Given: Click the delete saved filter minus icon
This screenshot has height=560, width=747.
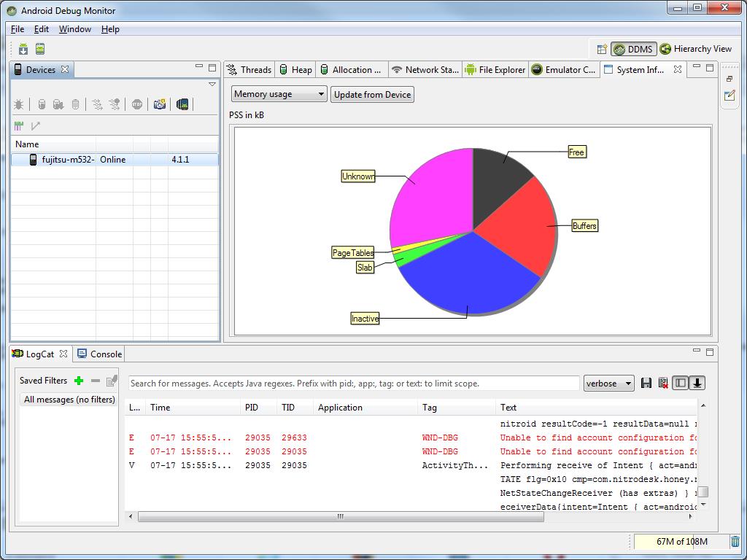Looking at the screenshot, I should click(x=96, y=381).
